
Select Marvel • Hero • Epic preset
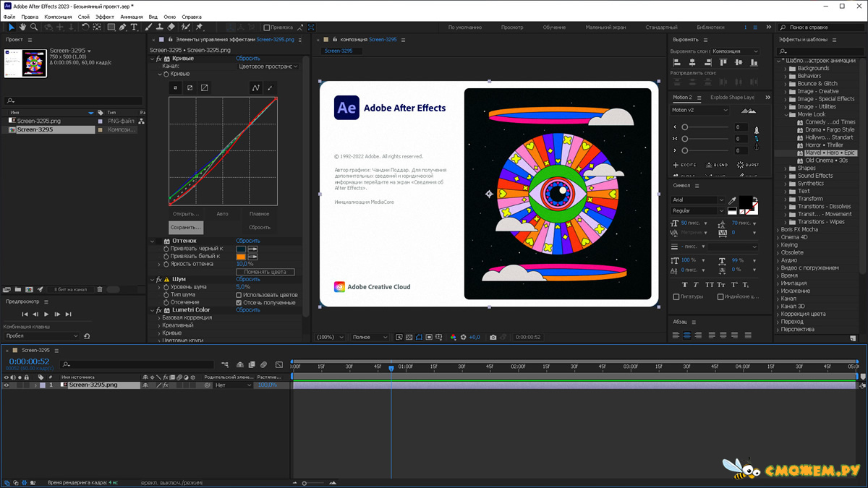click(830, 153)
